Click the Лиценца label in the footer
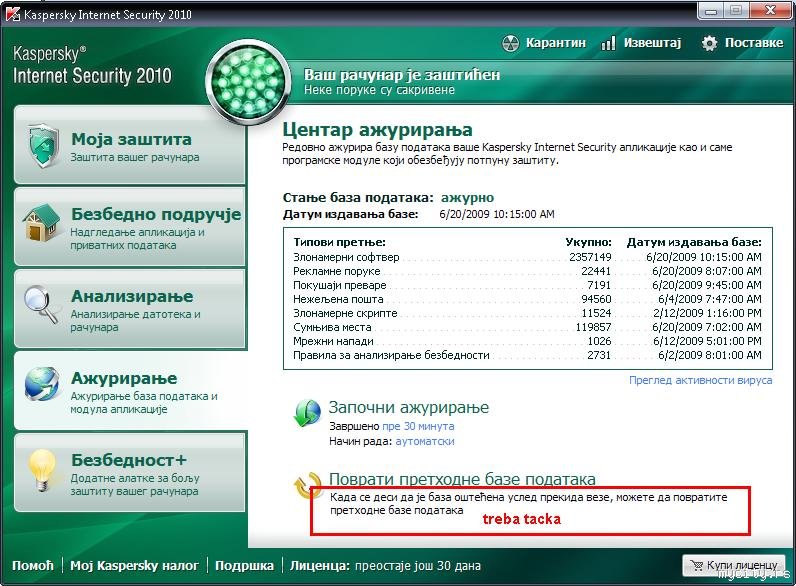 [319, 565]
